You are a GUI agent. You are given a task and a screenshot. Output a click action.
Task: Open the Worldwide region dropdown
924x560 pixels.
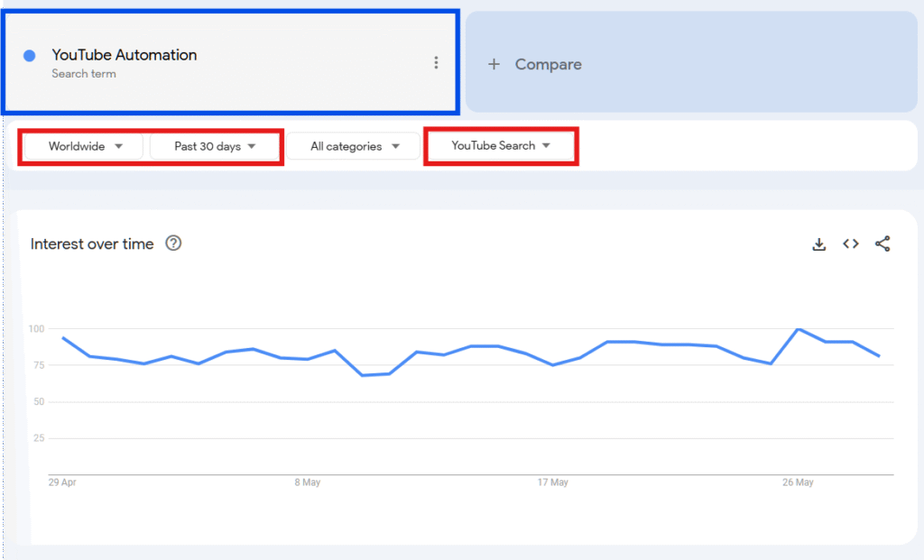84,146
